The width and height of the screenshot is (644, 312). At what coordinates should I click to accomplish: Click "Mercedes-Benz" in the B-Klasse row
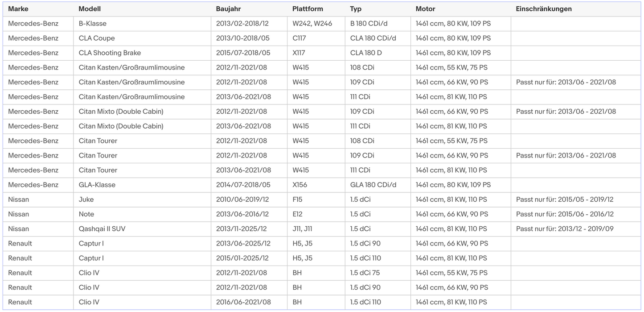(x=33, y=24)
